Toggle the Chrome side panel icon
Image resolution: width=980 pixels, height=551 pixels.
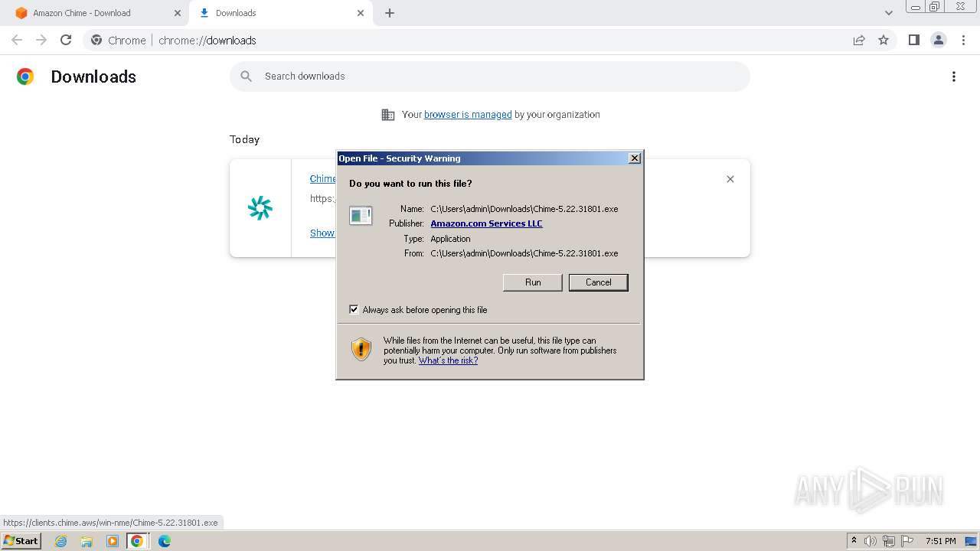click(913, 40)
